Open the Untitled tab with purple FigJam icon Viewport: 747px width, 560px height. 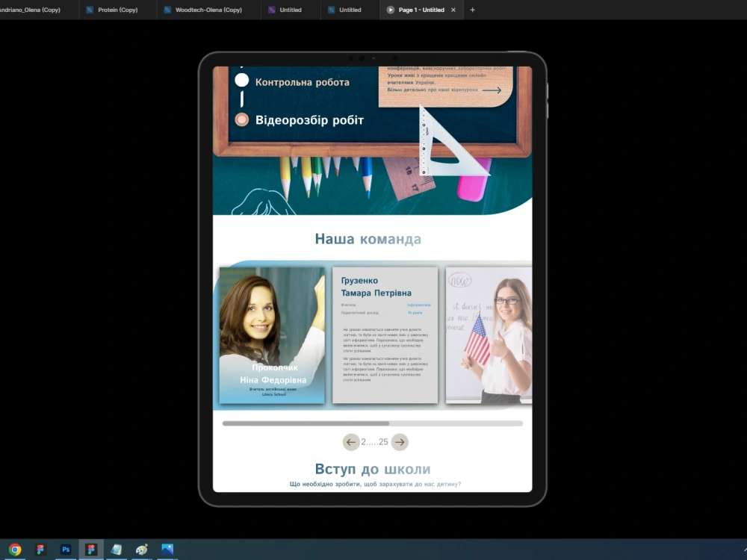290,10
